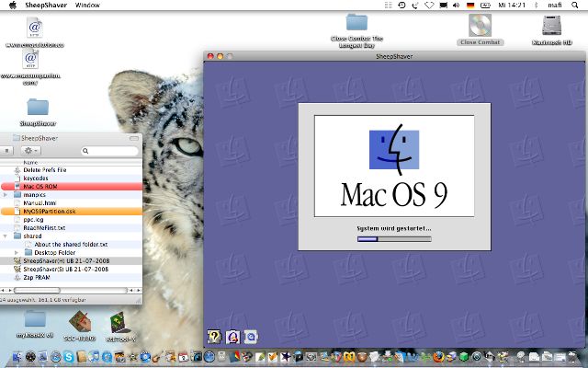
Task: Open Safari compass icon in Dock
Action: coord(56,357)
